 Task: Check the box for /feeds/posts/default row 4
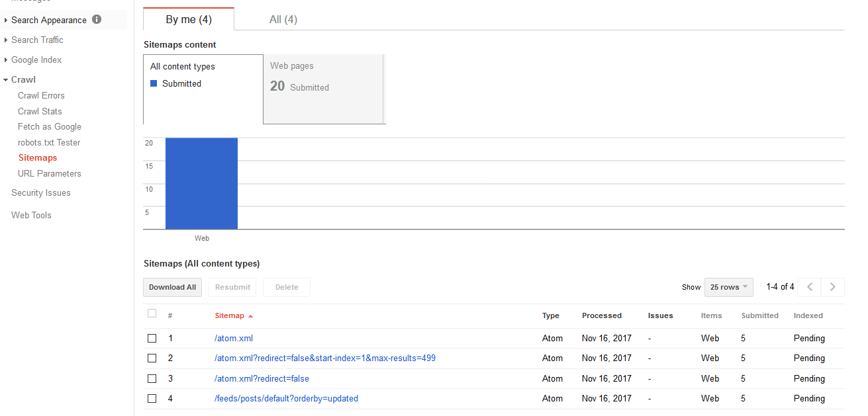coord(152,399)
